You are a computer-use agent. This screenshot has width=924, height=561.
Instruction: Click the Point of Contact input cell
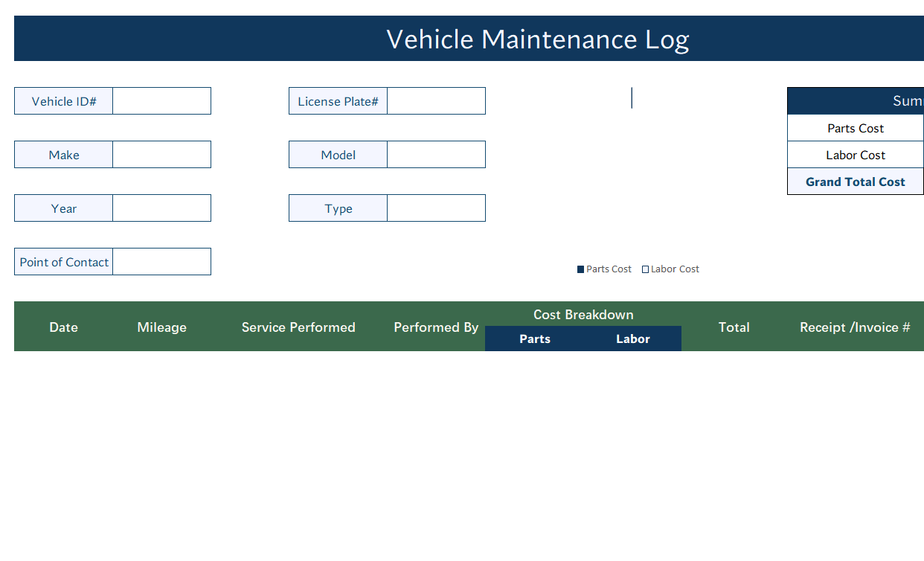click(x=161, y=262)
